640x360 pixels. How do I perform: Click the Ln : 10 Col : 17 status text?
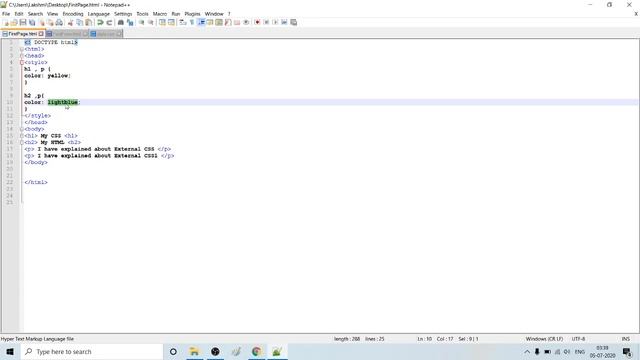coord(436,339)
